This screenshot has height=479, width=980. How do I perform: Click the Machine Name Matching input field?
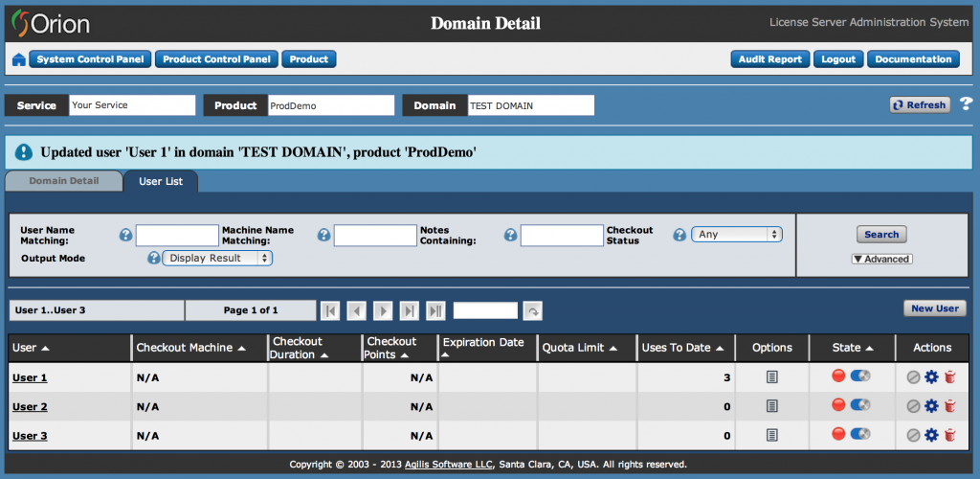click(x=374, y=236)
